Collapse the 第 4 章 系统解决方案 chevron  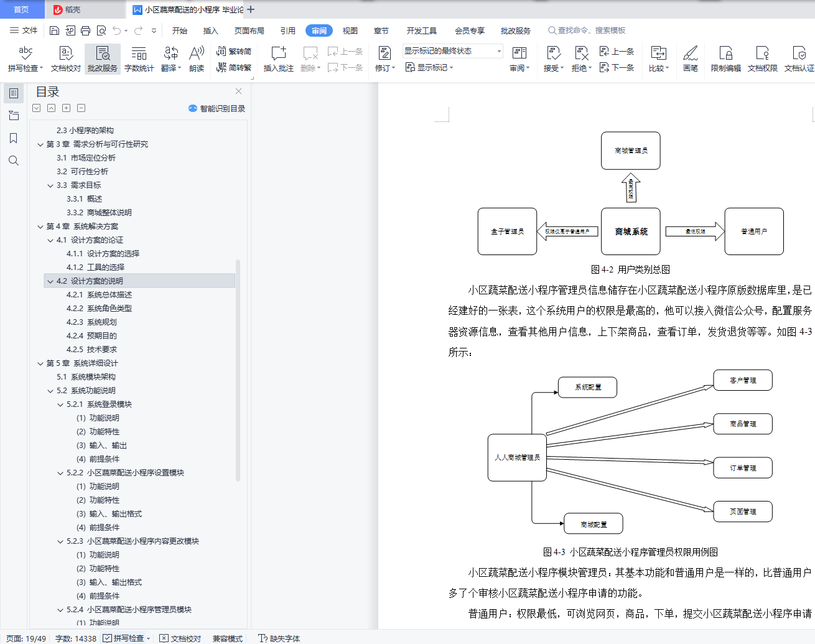click(x=40, y=226)
